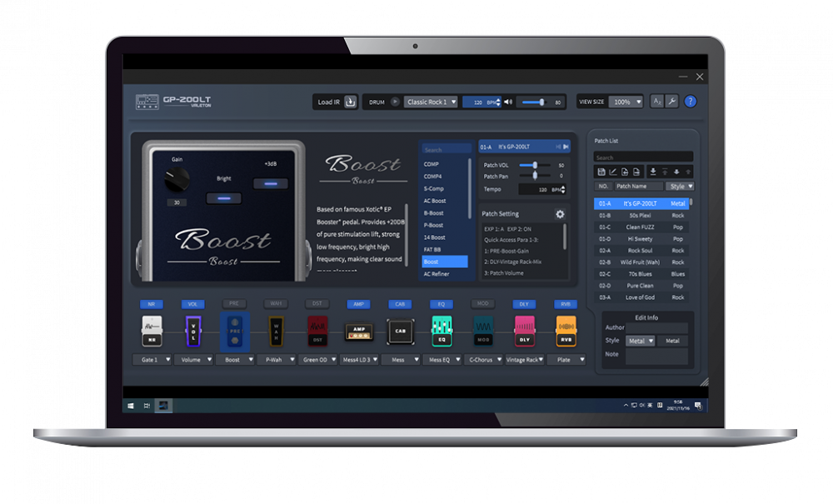The width and height of the screenshot is (833, 504).
Task: Open the Windows Start button
Action: (x=131, y=406)
